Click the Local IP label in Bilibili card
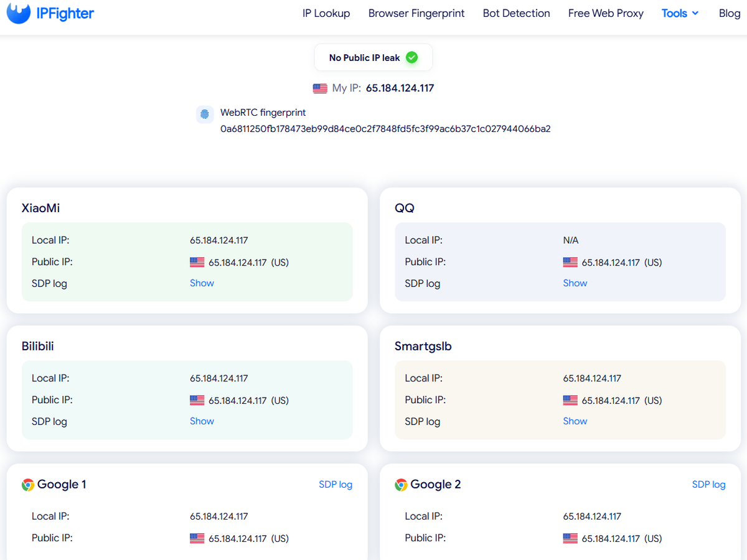 coord(50,378)
